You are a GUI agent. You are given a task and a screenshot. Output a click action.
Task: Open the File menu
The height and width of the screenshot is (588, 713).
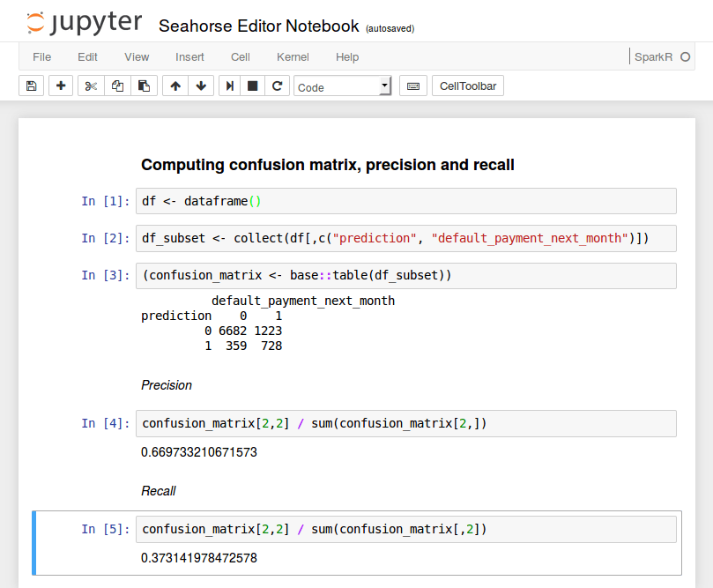41,57
